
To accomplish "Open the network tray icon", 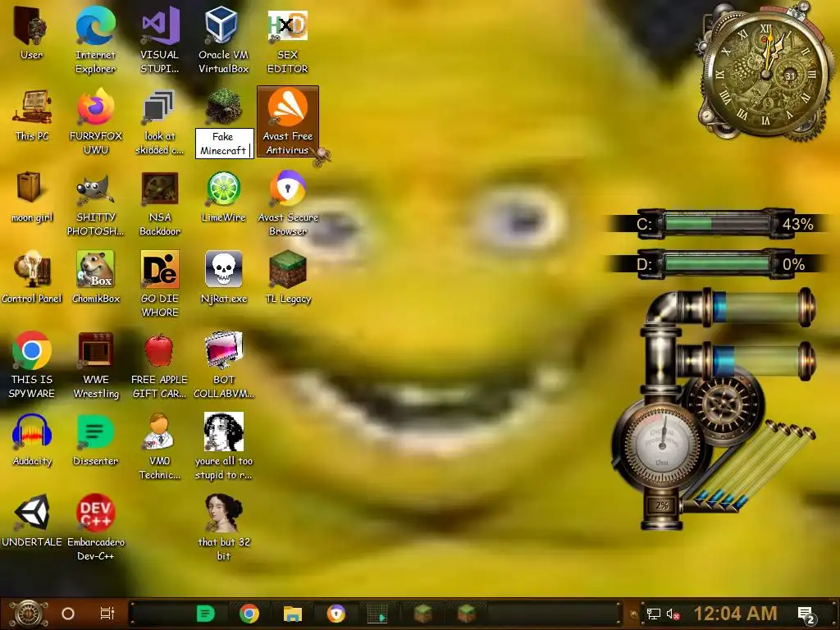I will pos(654,614).
